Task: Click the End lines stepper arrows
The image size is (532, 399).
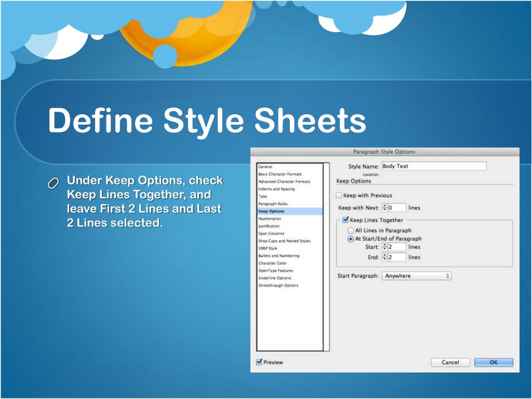Action: [x=384, y=257]
